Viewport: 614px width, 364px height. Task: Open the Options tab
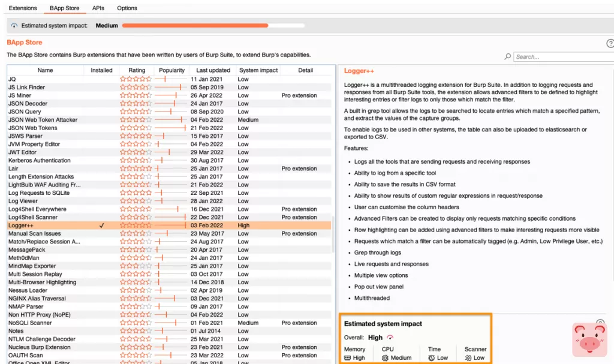pos(127,8)
